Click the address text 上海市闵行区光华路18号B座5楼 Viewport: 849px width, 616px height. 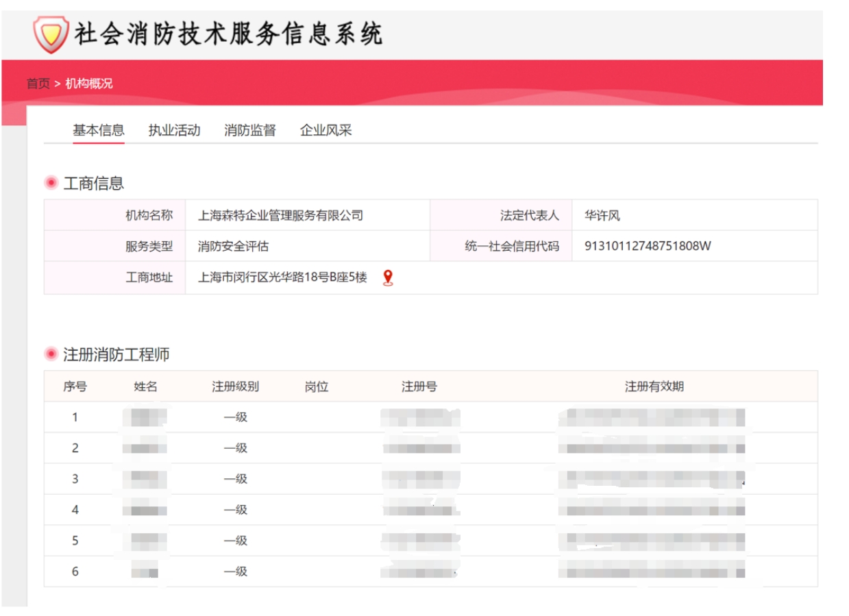click(282, 278)
